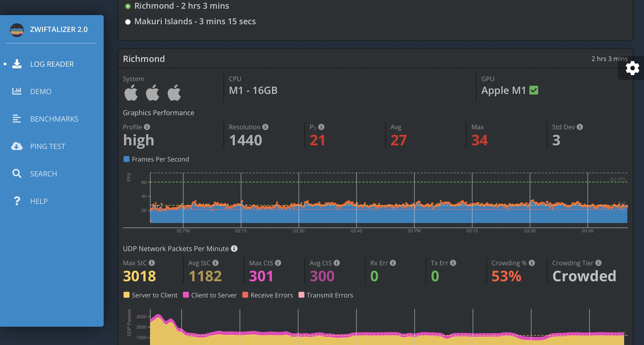This screenshot has height=345, width=644.
Task: Click the Log Reader download icon
Action: 17,64
